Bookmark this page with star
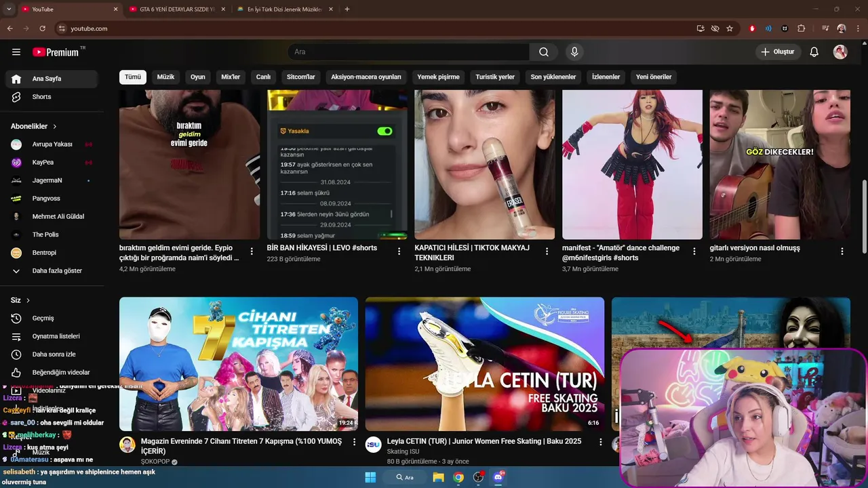Viewport: 868px width, 488px height. point(730,28)
